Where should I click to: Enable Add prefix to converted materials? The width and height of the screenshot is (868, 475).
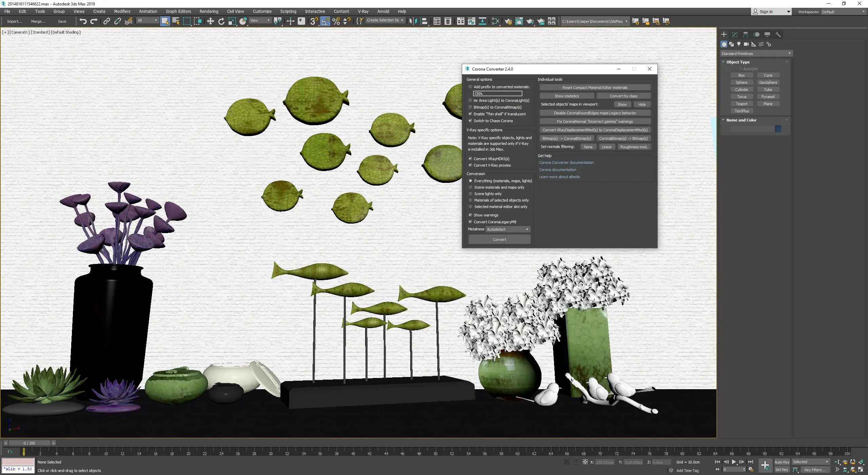[x=470, y=87]
